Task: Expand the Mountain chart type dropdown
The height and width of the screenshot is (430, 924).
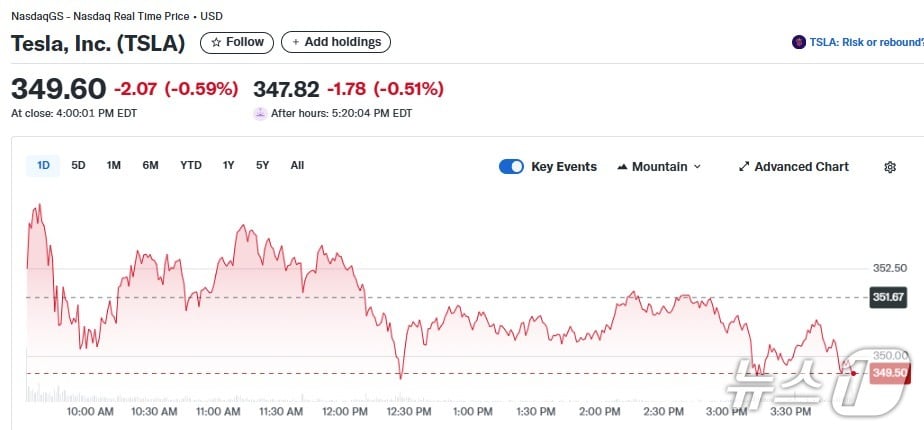Action: coord(697,167)
